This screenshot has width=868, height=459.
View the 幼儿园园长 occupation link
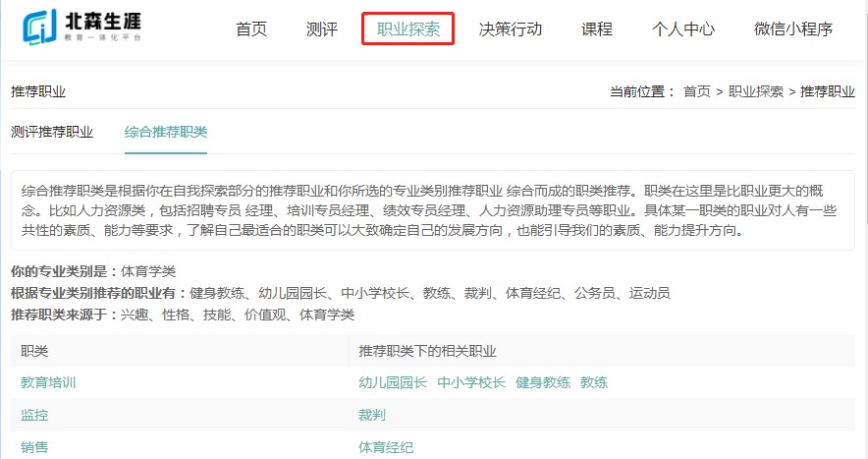tap(393, 382)
